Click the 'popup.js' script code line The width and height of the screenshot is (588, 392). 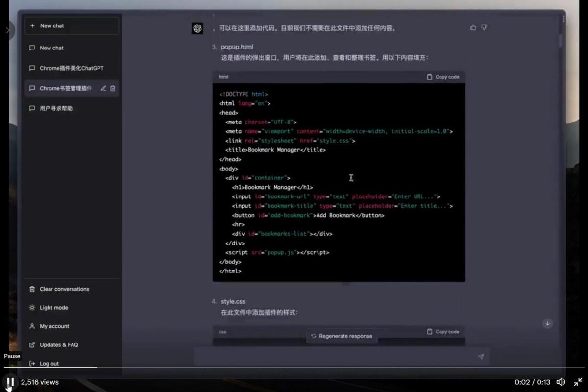(277, 252)
